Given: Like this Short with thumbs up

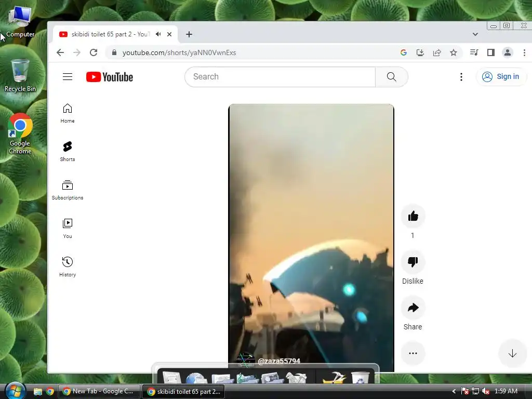Looking at the screenshot, I should pos(413,216).
